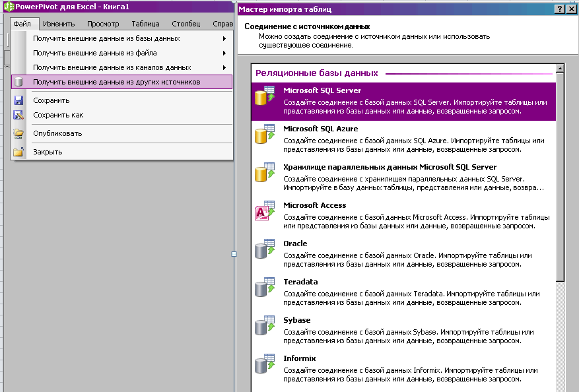Click the Microsoft Access connection description text

point(417,222)
